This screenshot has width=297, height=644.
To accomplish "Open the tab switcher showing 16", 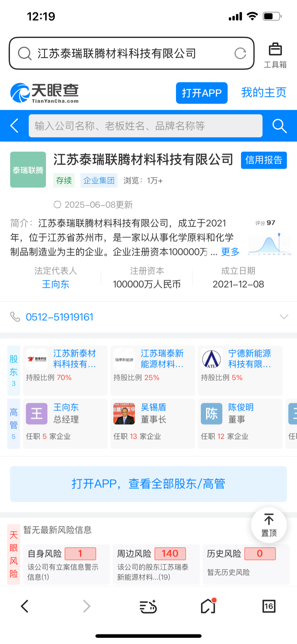I will coord(269,606).
